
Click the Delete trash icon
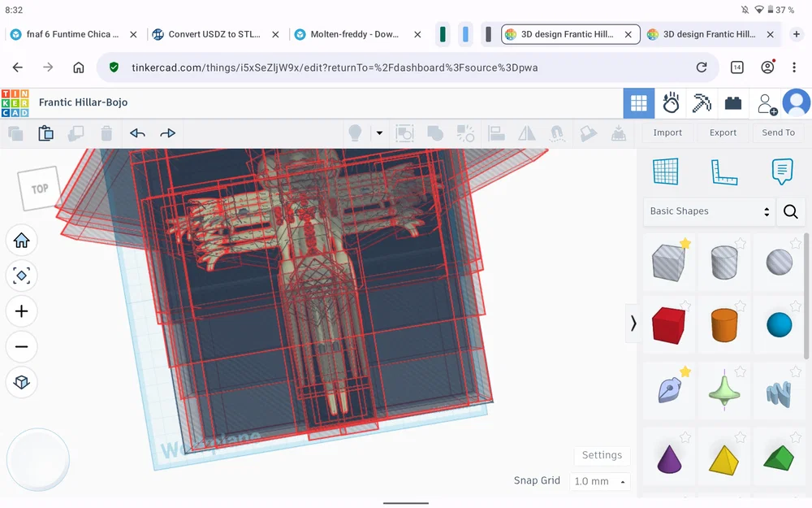pos(106,134)
